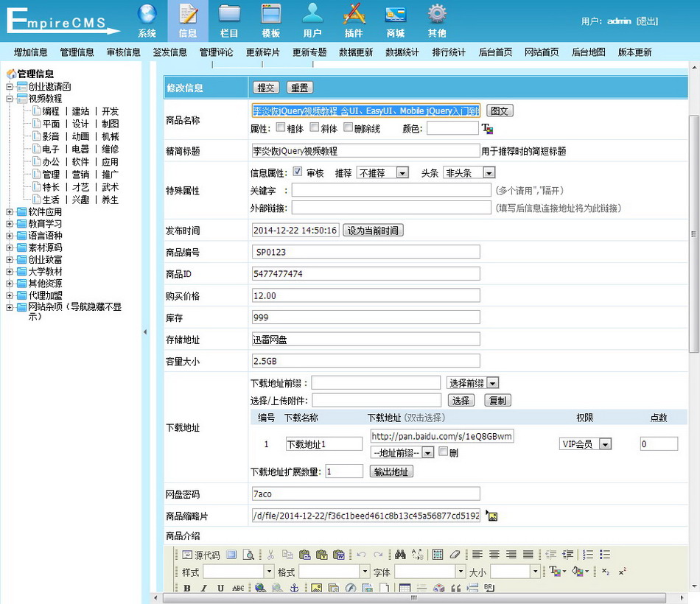
Task: Click the 颜色 title color input field
Action: (452, 129)
